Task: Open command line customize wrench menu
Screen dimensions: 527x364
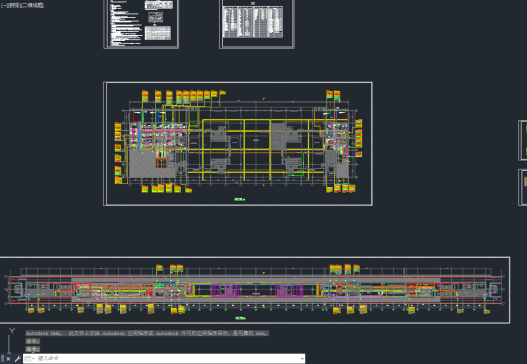Action: point(17,359)
